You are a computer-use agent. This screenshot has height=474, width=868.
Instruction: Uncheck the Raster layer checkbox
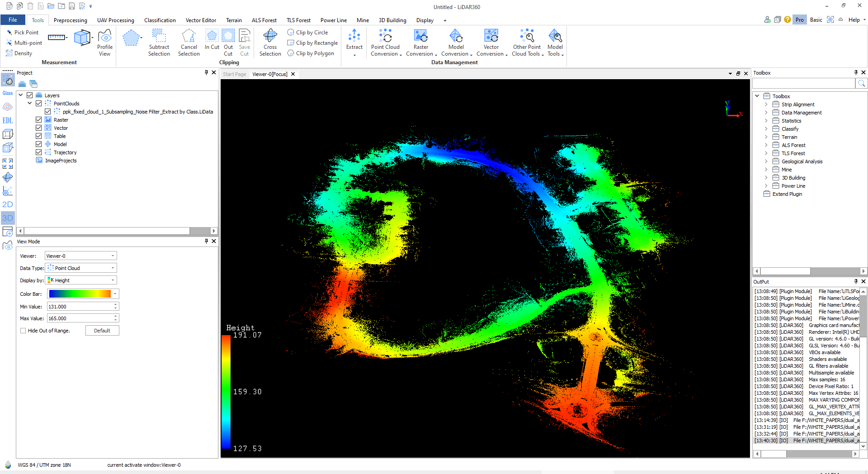point(38,119)
